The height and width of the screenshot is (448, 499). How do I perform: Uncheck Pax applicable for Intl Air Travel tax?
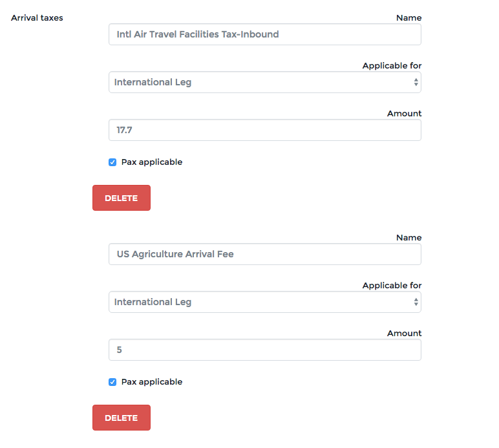[x=112, y=162]
